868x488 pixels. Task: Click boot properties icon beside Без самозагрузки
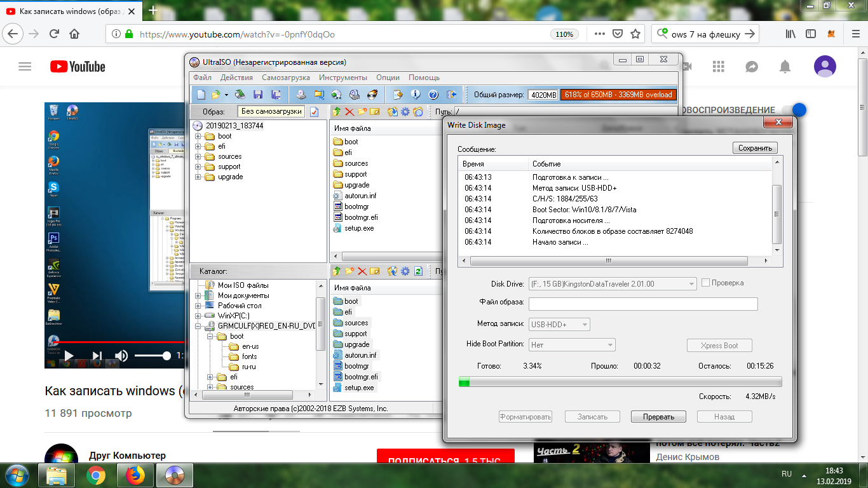coord(314,112)
